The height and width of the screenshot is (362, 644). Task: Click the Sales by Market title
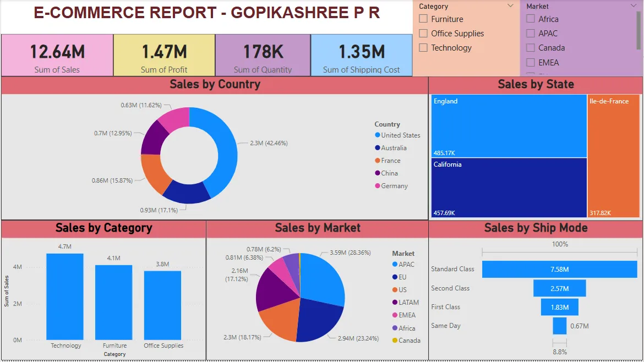tap(318, 228)
